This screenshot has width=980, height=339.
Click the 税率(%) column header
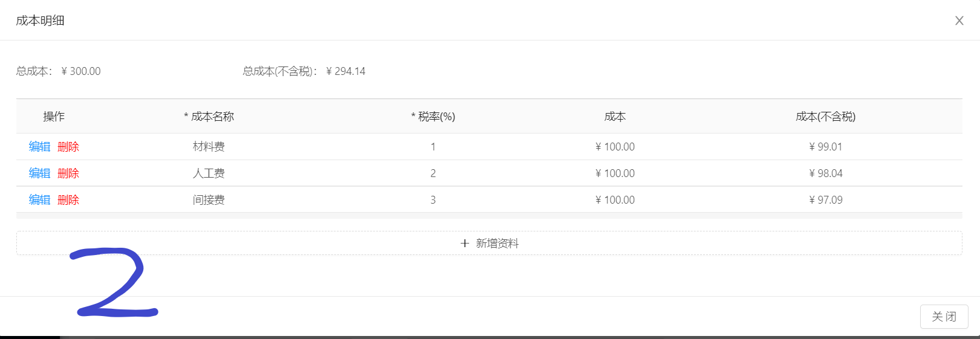433,117
